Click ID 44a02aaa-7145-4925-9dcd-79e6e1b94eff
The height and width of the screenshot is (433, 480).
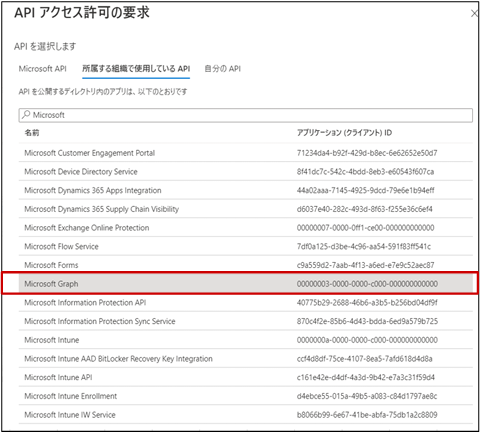click(366, 190)
